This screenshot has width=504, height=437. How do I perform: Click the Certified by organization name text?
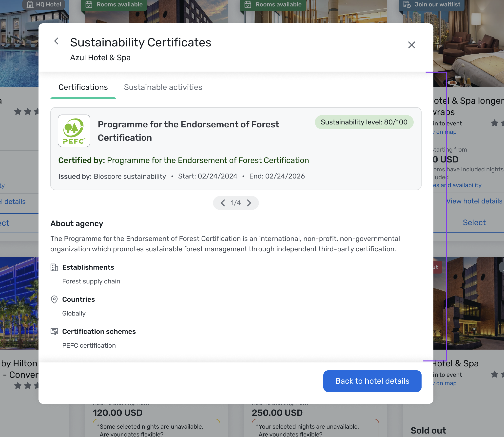click(x=208, y=160)
